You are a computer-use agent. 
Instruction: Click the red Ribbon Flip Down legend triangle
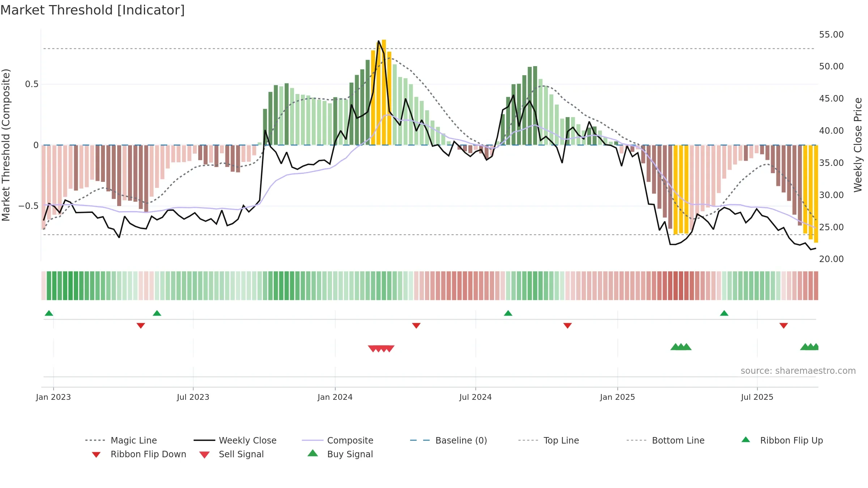tap(96, 455)
